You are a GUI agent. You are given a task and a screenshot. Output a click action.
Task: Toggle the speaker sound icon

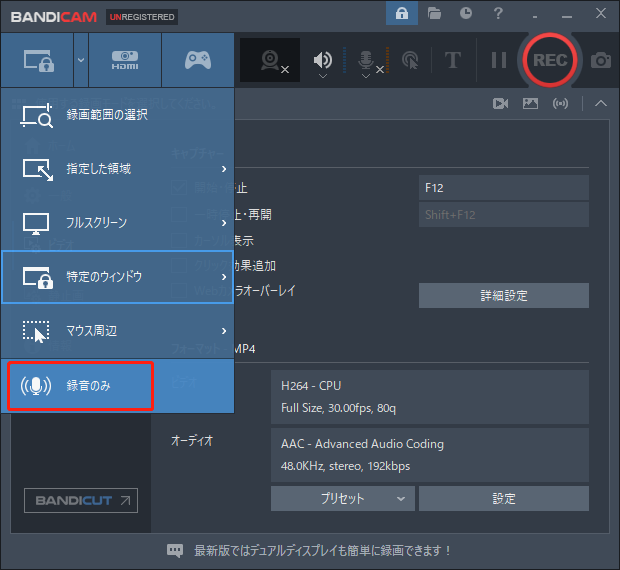pos(323,59)
